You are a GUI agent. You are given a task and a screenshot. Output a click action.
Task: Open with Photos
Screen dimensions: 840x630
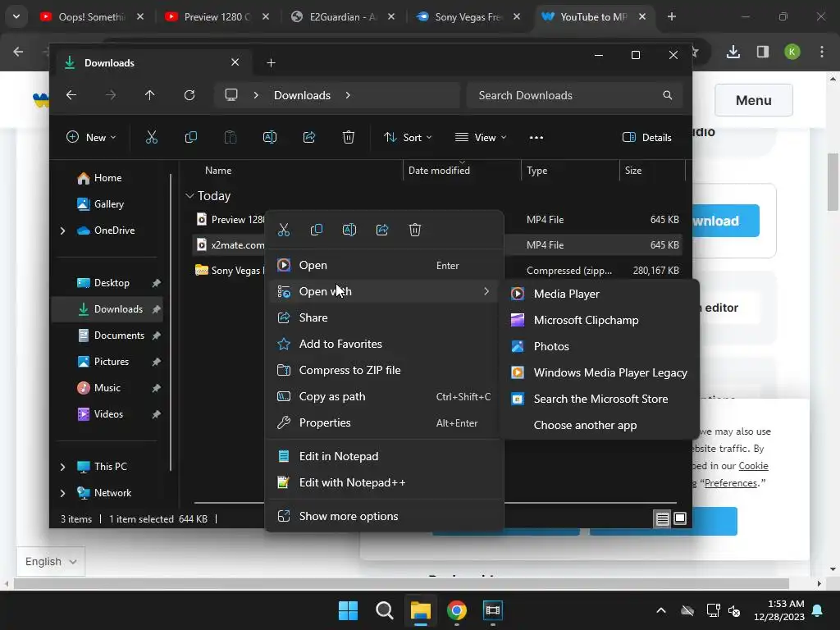(x=600, y=346)
